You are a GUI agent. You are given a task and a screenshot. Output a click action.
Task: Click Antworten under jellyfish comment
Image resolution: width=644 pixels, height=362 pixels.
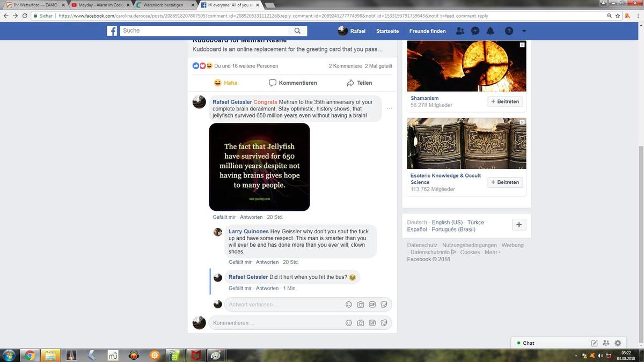[251, 217]
